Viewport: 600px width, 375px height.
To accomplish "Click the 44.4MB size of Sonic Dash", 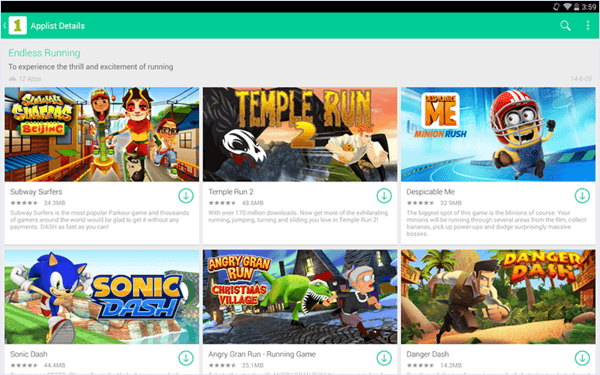I will coord(54,365).
